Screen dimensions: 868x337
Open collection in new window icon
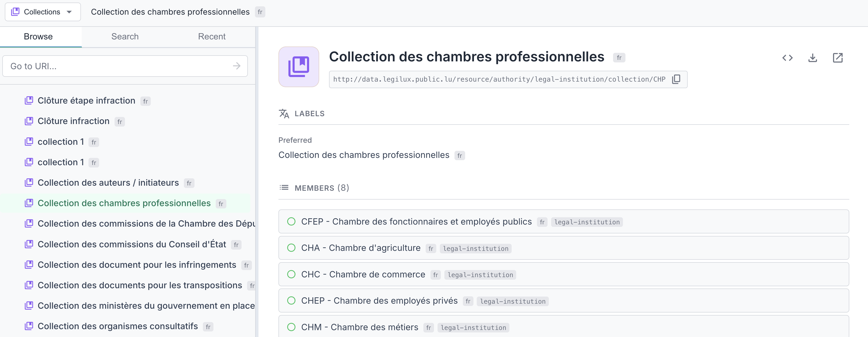click(x=837, y=58)
